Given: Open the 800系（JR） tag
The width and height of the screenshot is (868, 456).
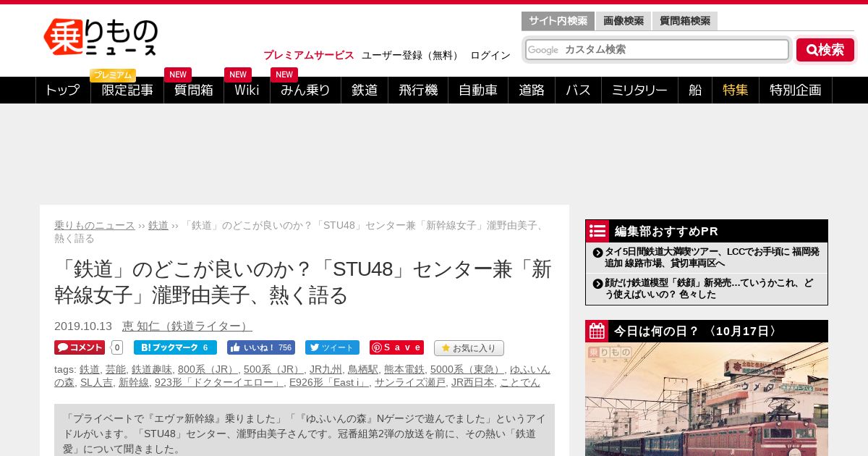Looking at the screenshot, I should (x=208, y=369).
